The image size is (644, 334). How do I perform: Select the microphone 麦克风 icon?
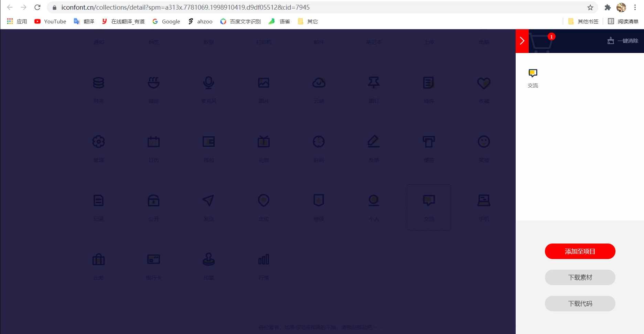[208, 83]
